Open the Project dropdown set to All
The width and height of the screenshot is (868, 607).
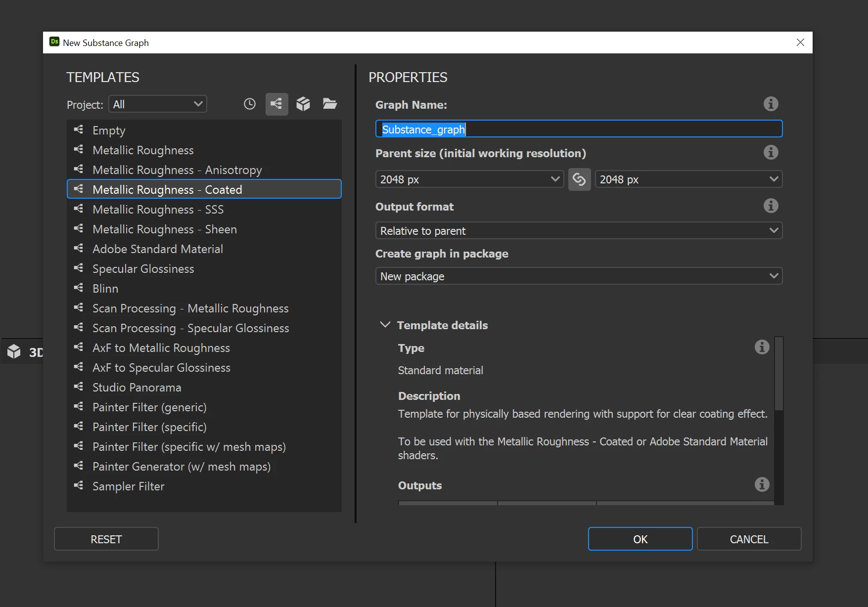(x=158, y=104)
